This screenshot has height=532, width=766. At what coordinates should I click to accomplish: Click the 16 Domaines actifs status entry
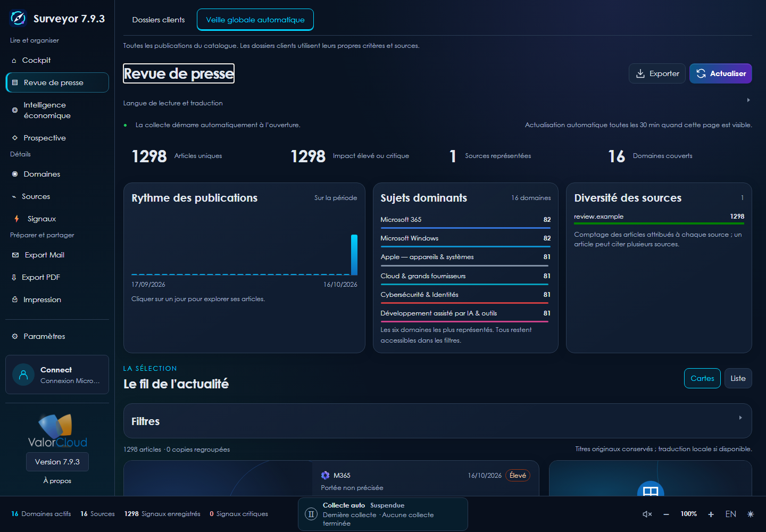tap(41, 514)
